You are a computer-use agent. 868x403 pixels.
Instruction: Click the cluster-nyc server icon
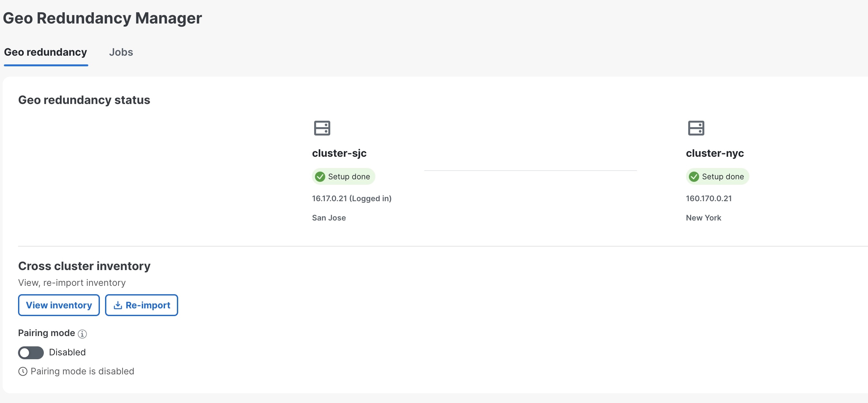point(696,128)
